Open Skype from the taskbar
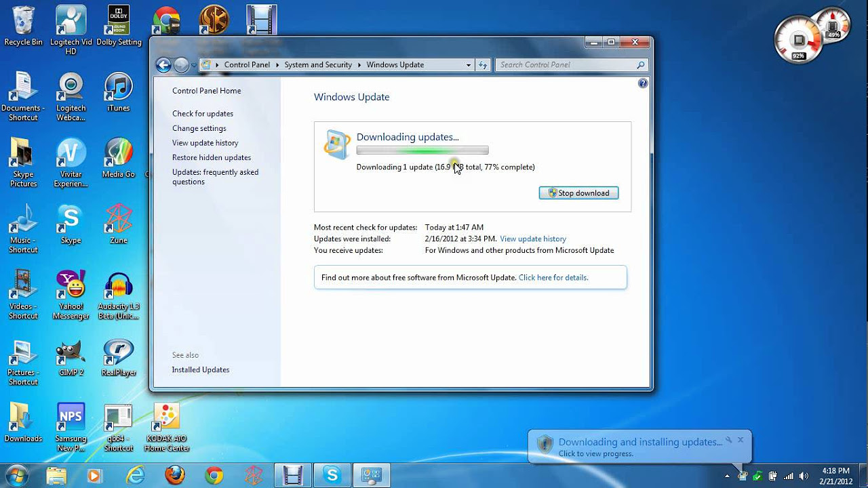Screen dimensions: 868x488 pyautogui.click(x=332, y=476)
